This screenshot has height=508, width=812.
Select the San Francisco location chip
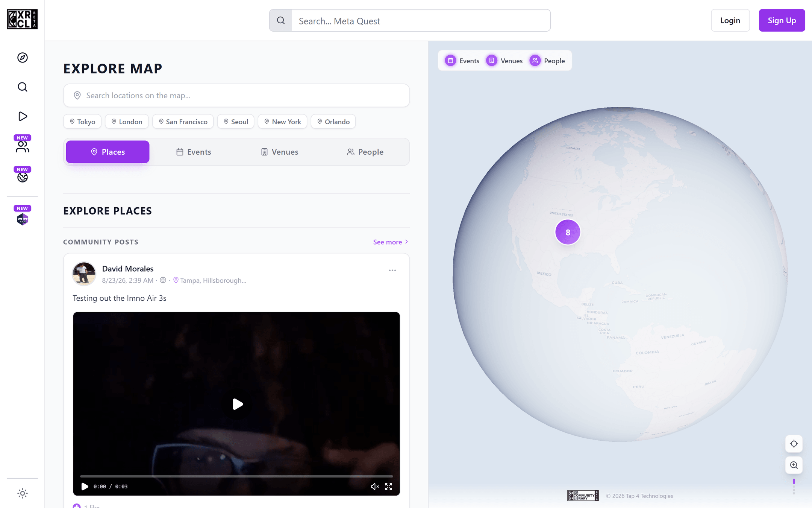click(x=183, y=122)
